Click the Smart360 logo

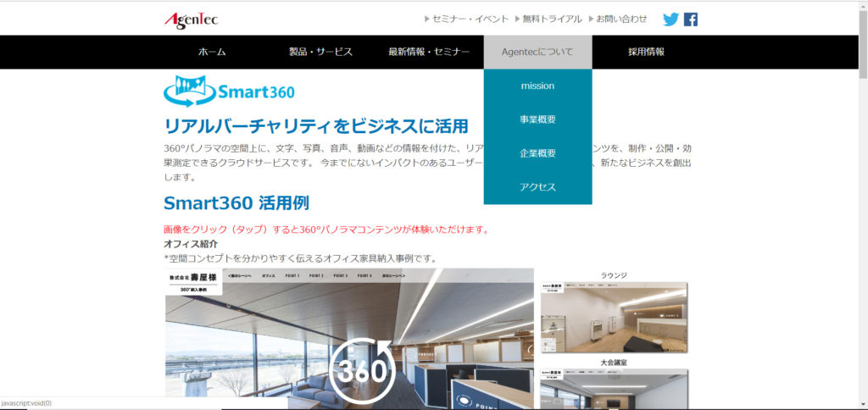pyautogui.click(x=229, y=91)
